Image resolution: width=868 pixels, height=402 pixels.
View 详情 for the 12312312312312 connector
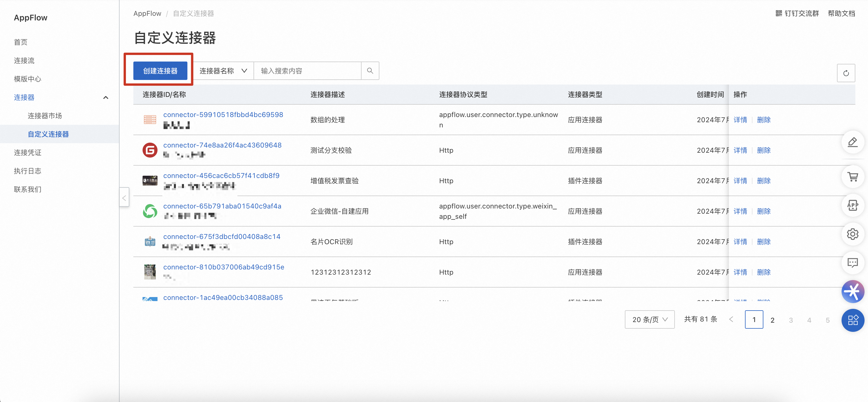click(740, 272)
